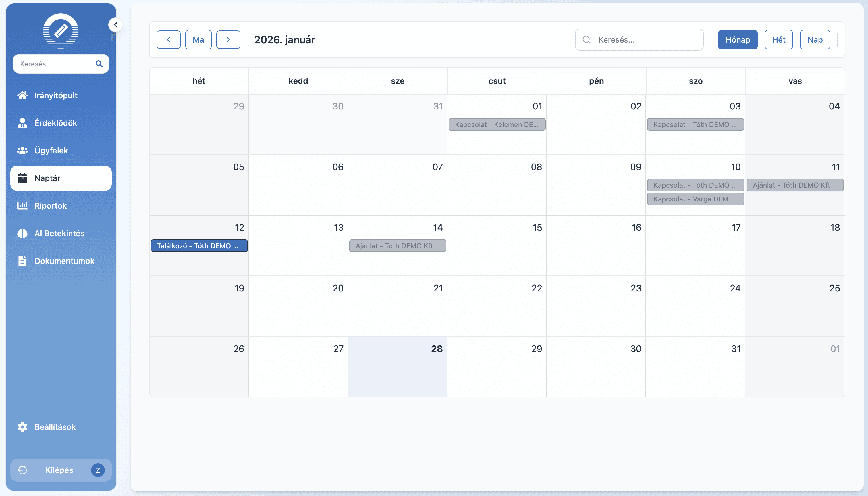
Task: Log out using Kilépés button
Action: 59,470
